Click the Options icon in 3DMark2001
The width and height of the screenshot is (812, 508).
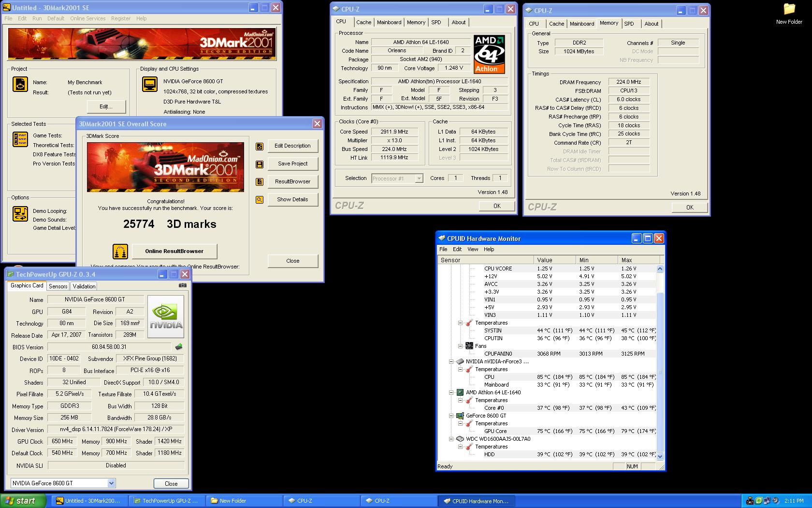point(20,214)
